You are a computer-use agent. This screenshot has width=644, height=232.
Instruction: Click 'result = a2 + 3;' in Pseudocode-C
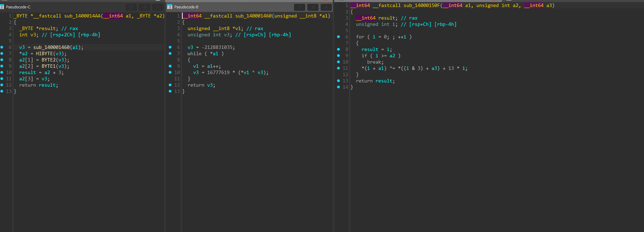[41, 72]
